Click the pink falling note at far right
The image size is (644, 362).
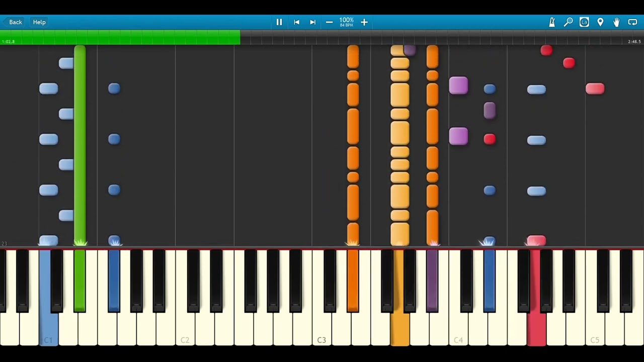(x=595, y=89)
